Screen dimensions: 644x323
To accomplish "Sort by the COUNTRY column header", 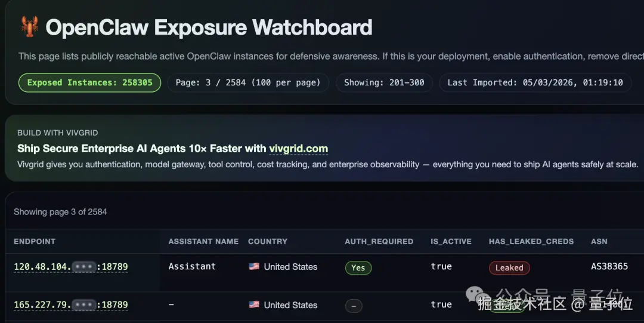I will [268, 241].
